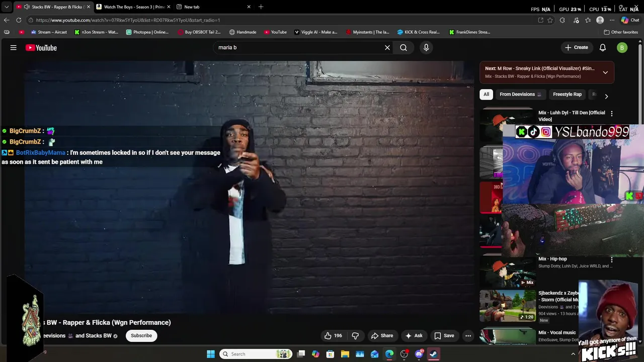Expand the 'Next: M Row - Sneaky Link' playlist panel
Viewport: 644px width, 362px height.
click(x=605, y=72)
